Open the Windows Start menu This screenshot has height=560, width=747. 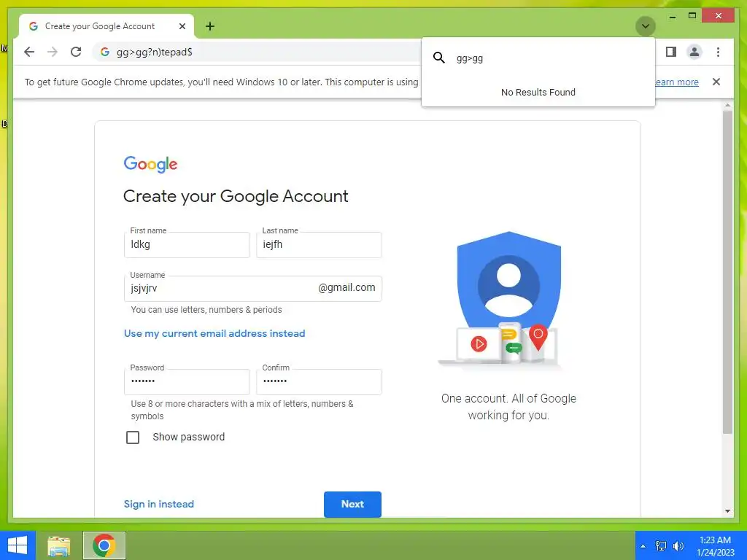coord(18,545)
